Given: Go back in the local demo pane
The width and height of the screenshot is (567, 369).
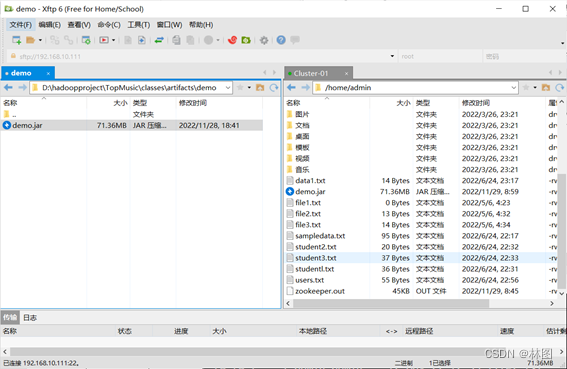Looking at the screenshot, I should point(8,88).
